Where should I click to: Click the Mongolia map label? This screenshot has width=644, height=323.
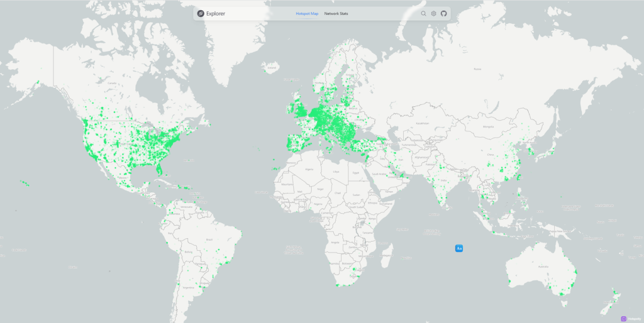tap(489, 127)
